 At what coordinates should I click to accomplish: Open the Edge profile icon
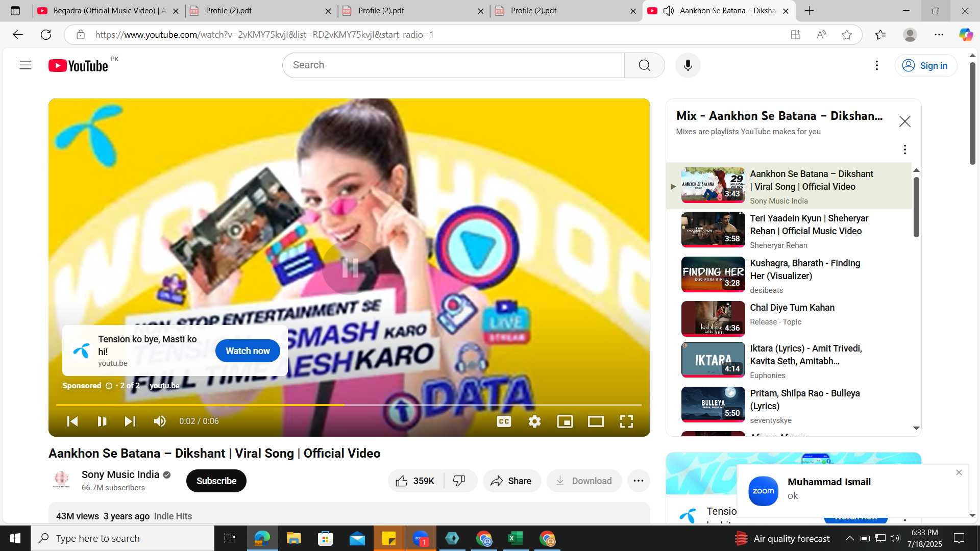point(910,35)
